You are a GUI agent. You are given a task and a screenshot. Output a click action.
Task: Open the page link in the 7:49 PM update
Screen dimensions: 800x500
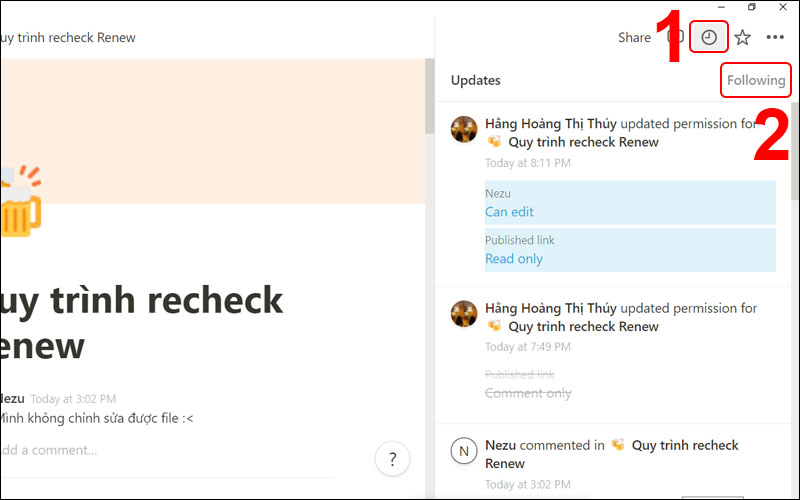(583, 326)
